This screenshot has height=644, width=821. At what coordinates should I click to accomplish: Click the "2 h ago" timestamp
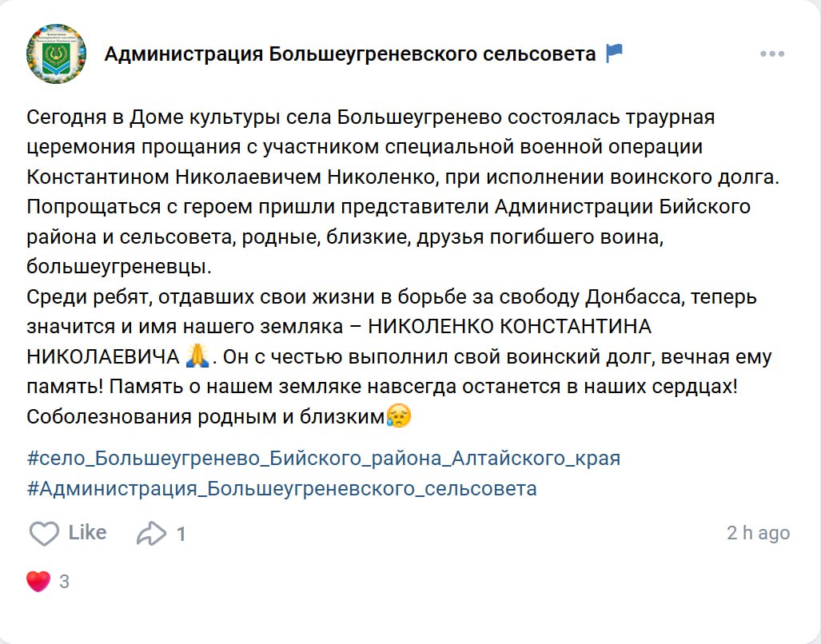coord(758,533)
